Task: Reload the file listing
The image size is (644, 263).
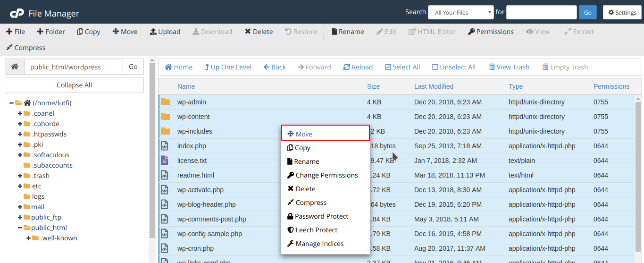Action: pos(358,67)
